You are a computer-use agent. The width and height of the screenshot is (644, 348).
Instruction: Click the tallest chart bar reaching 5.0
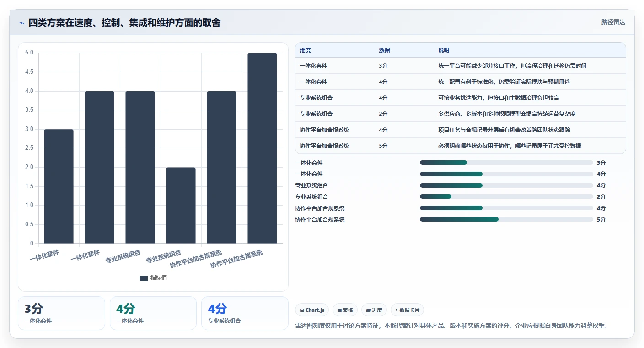[262, 148]
